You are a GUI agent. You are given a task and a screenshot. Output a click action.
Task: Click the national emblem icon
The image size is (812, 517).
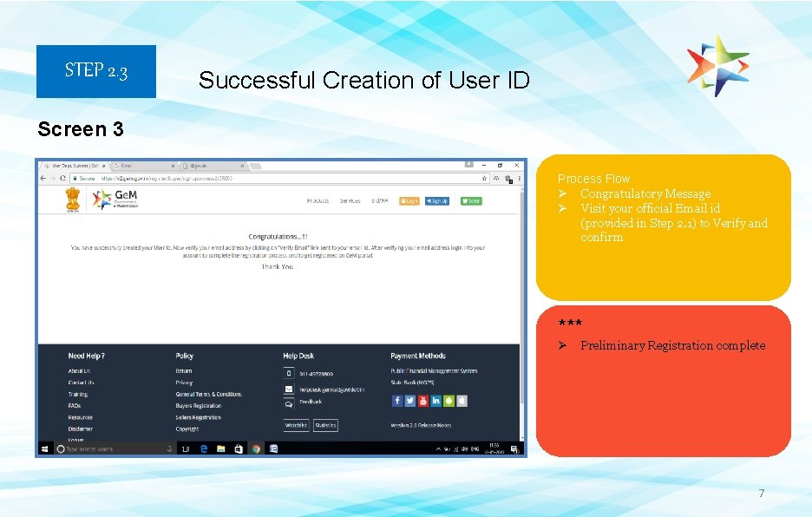click(73, 200)
